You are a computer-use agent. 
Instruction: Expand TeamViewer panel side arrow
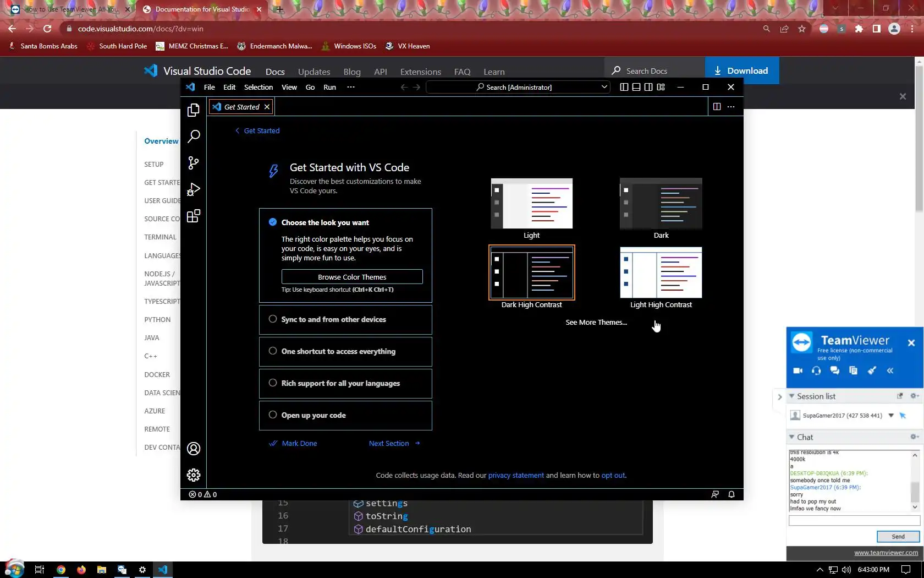coord(779,396)
